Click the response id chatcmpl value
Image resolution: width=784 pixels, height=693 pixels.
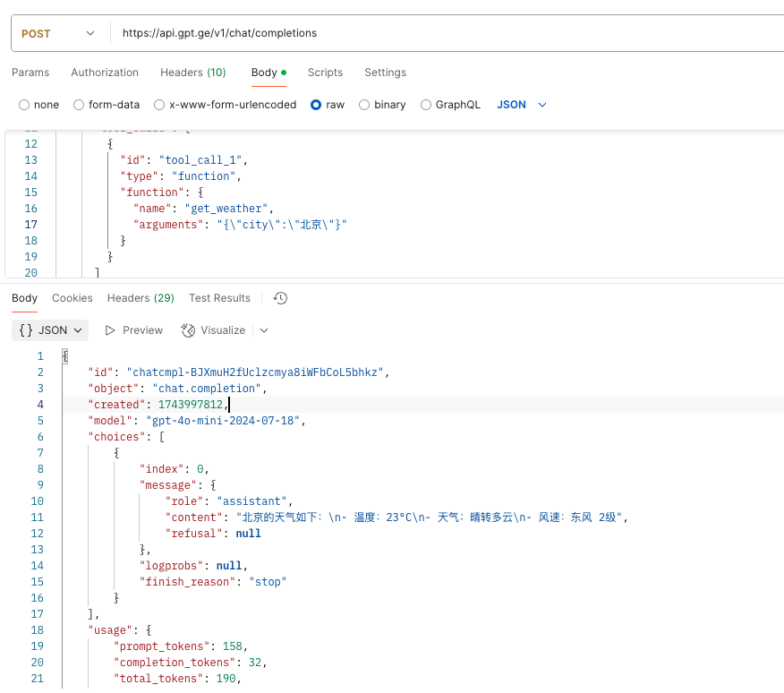click(255, 372)
